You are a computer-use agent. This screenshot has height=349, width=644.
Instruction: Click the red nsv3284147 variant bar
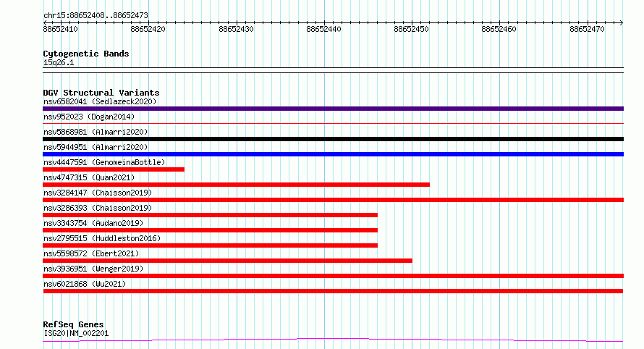333,200
